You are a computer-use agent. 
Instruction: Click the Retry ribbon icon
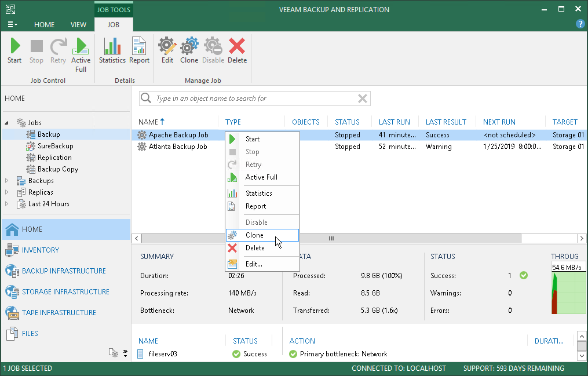[58, 50]
